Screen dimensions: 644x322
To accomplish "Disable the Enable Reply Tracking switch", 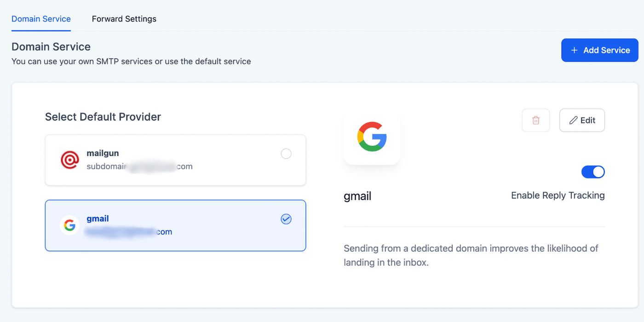I will point(593,172).
